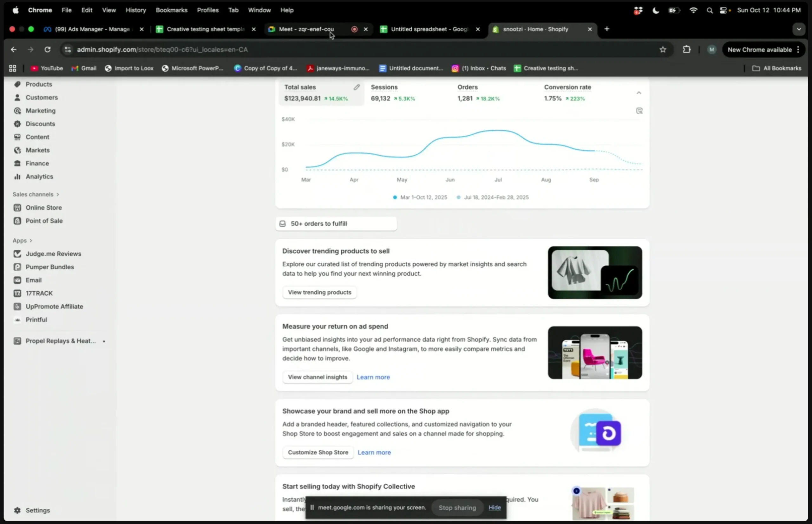Click Learn more next to channel insights
The width and height of the screenshot is (812, 524).
(373, 377)
